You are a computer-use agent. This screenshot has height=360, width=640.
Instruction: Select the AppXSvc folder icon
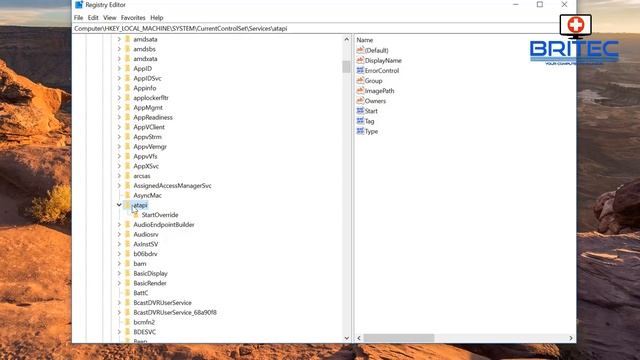tap(127, 166)
